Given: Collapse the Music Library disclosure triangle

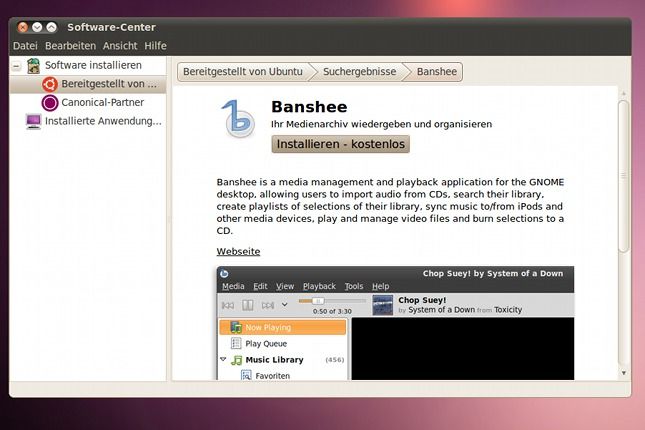Looking at the screenshot, I should [x=223, y=360].
